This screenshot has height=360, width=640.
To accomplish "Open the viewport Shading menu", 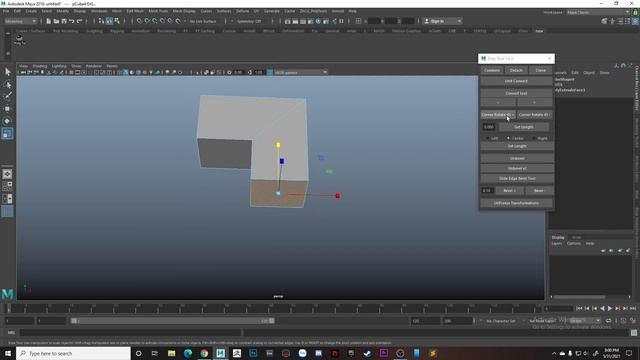I will click(40, 66).
